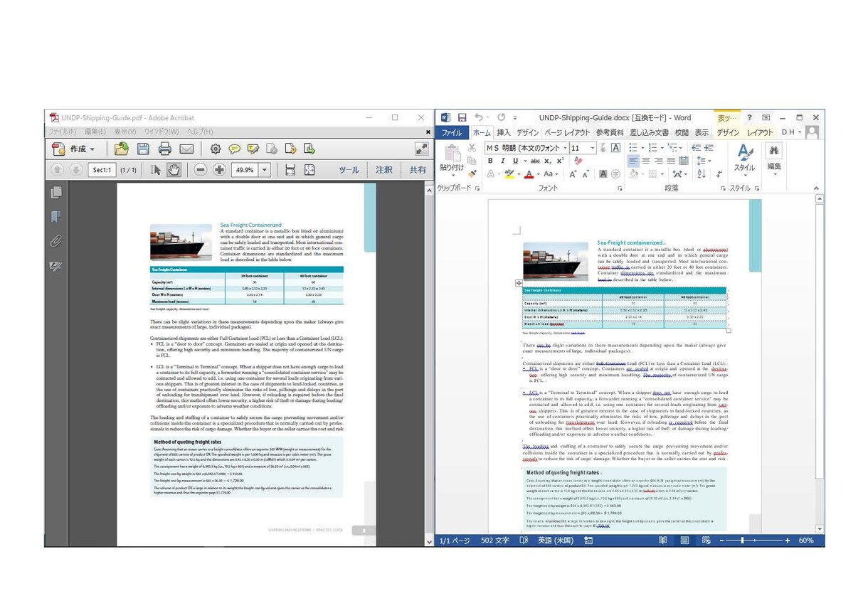Open the ファイル tab in Word
This screenshot has height=613, width=868.
pyautogui.click(x=451, y=132)
